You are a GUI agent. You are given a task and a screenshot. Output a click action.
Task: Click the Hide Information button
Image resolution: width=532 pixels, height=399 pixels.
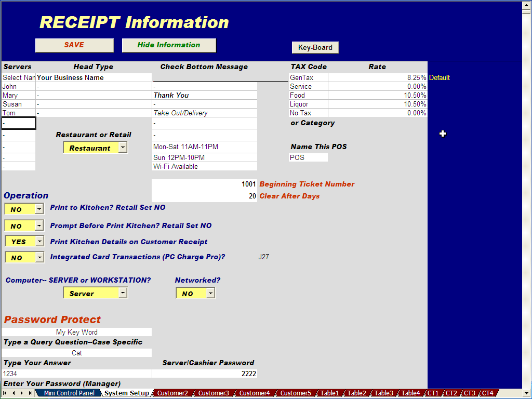pos(169,45)
